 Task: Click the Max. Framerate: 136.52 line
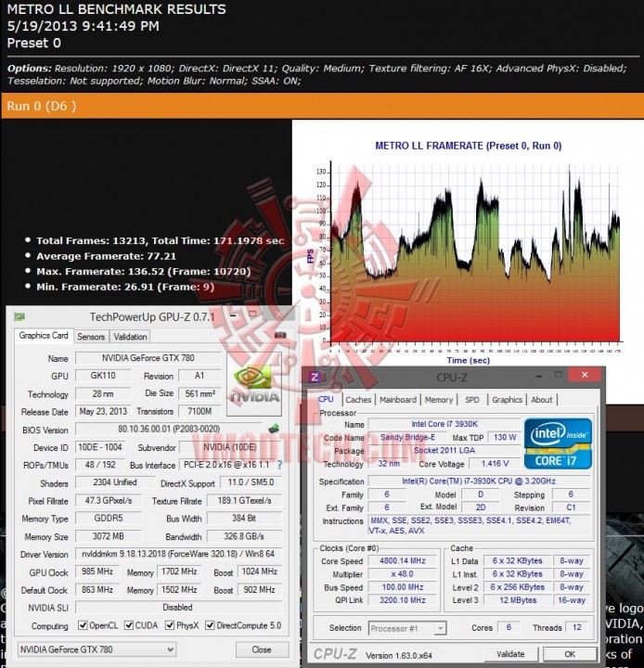[144, 271]
